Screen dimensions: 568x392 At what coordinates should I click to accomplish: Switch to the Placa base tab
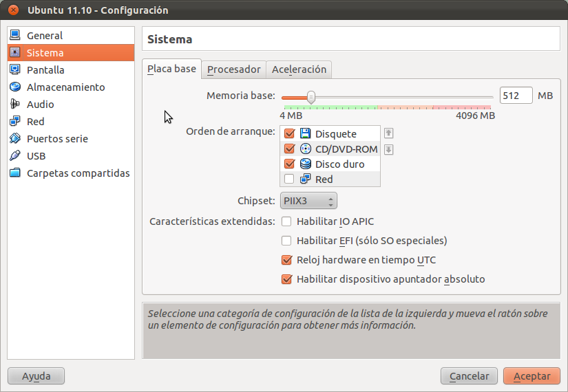coord(171,69)
